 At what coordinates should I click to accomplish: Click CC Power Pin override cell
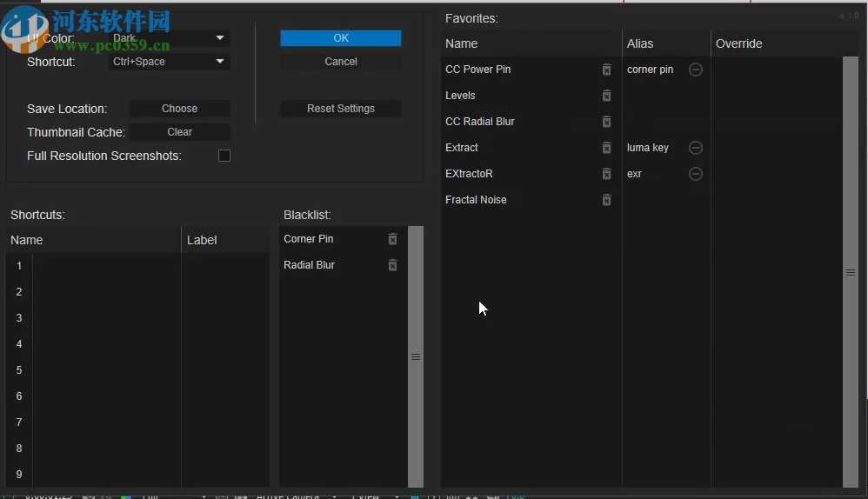click(x=777, y=70)
